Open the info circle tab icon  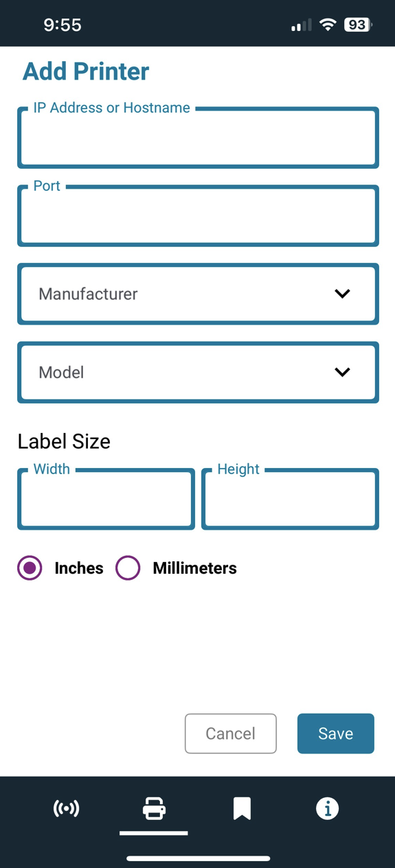(327, 808)
